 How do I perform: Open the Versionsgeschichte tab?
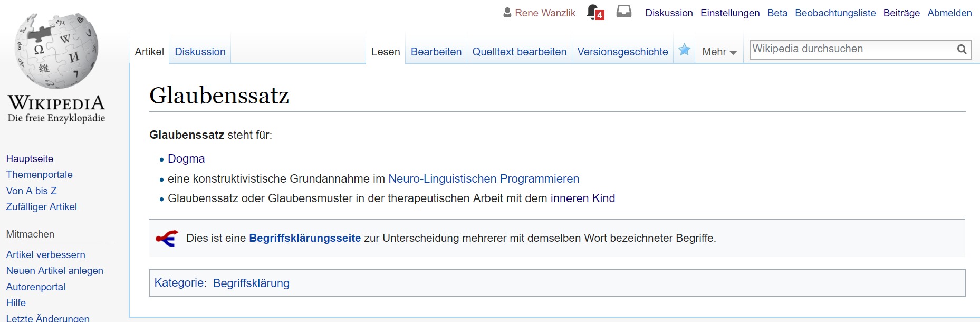point(622,52)
